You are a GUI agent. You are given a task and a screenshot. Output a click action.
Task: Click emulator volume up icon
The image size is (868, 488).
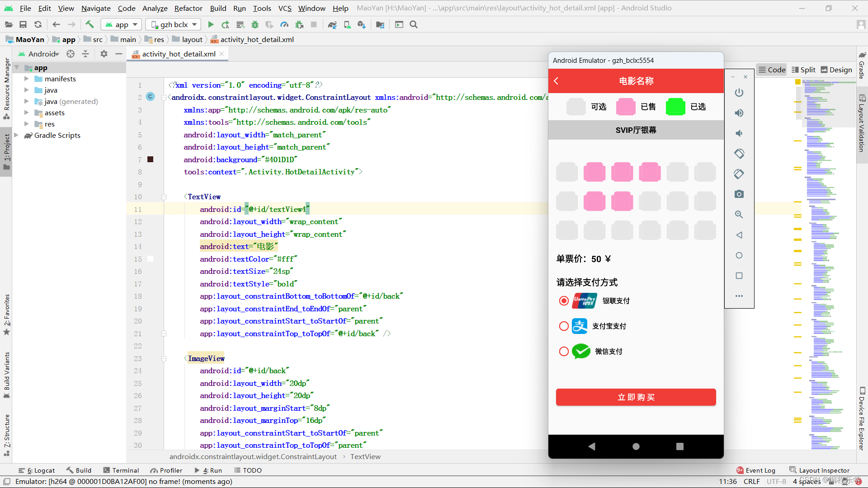pos(739,113)
